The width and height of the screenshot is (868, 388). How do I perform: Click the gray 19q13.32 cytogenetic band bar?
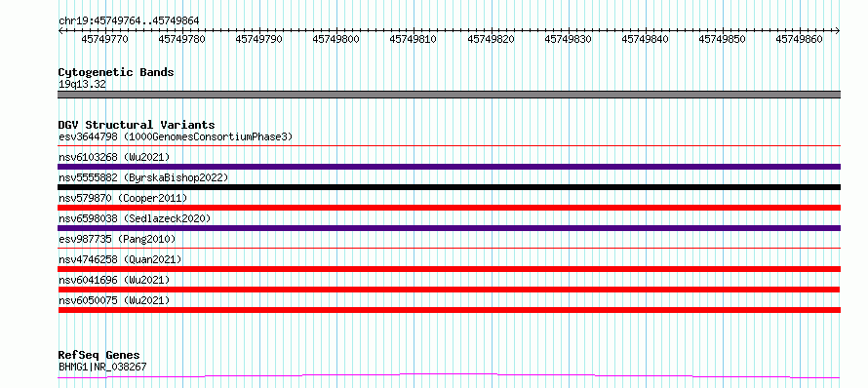click(449, 95)
